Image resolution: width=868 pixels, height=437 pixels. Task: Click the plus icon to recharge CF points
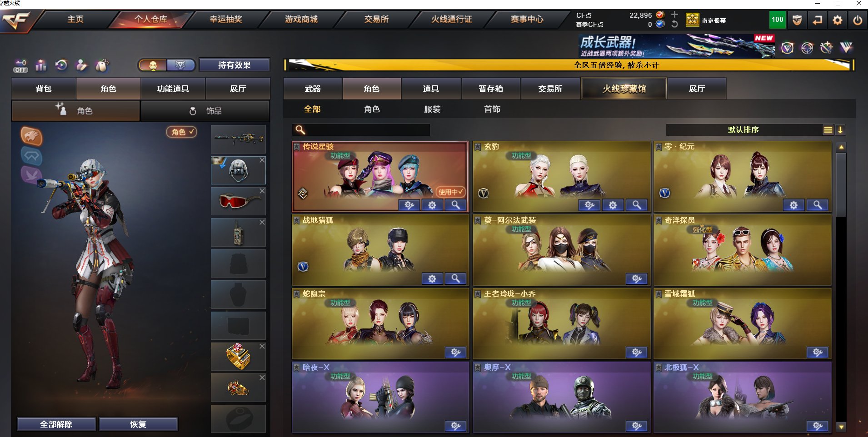tap(674, 15)
